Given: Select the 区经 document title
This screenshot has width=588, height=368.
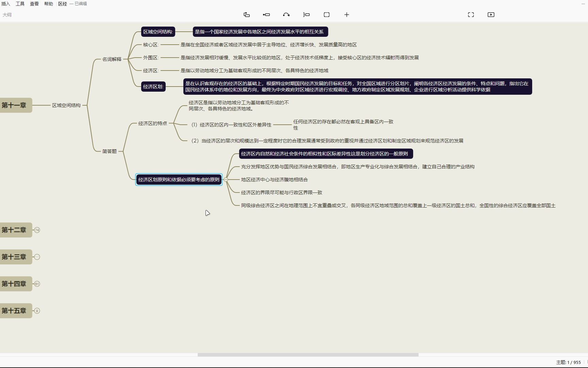Looking at the screenshot, I should click(63, 4).
